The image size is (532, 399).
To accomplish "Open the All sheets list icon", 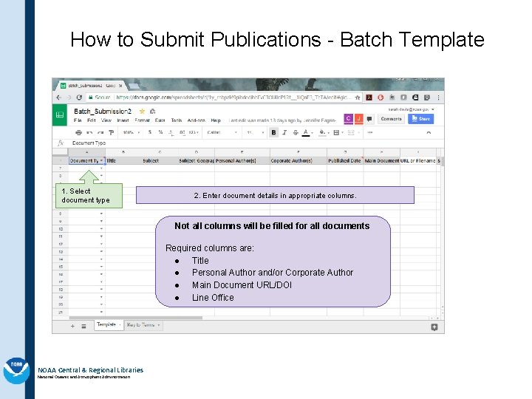I will click(x=83, y=326).
